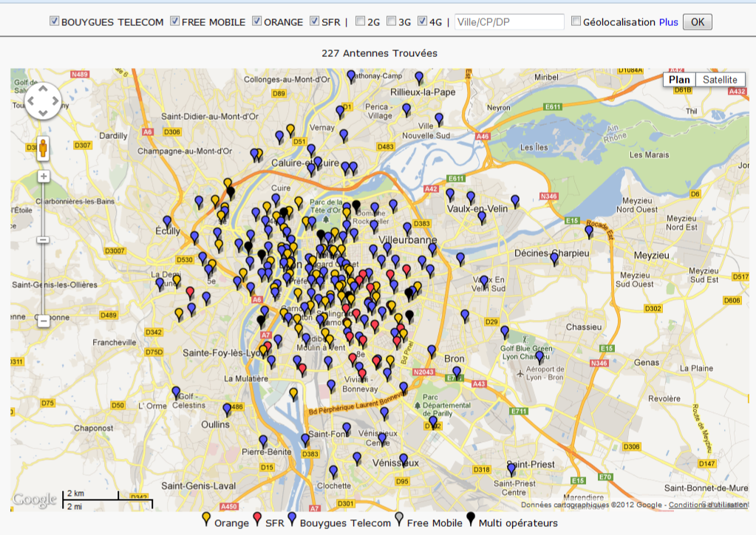This screenshot has height=535, width=756.
Task: Pan the map up with arrow control
Action: coord(43,89)
